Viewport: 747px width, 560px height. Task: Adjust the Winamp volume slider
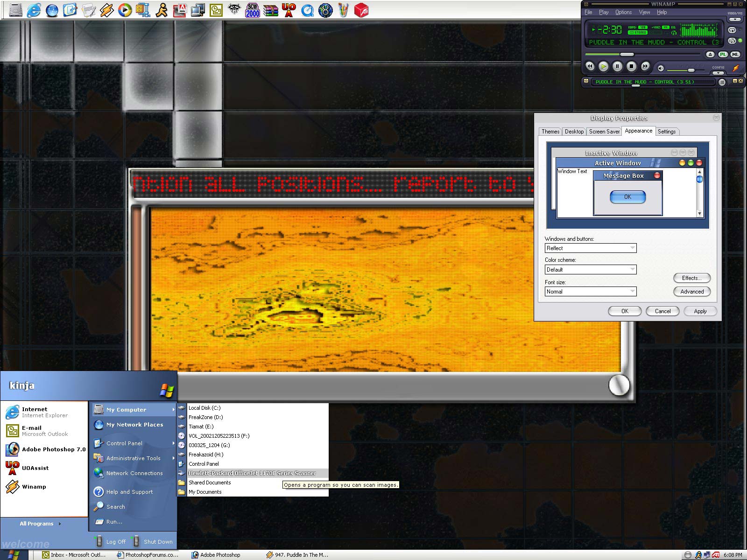pyautogui.click(x=691, y=70)
